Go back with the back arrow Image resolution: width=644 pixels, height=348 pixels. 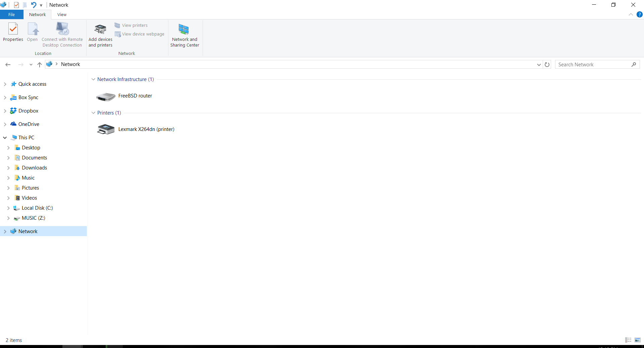[8, 65]
